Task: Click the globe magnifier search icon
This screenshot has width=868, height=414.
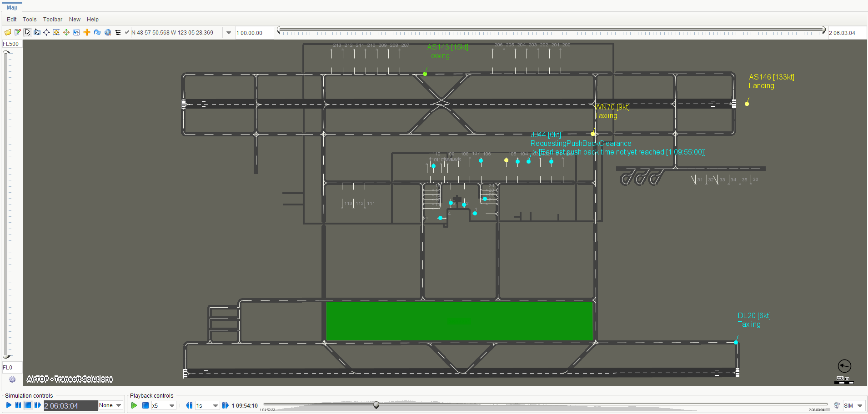Action: [x=108, y=32]
